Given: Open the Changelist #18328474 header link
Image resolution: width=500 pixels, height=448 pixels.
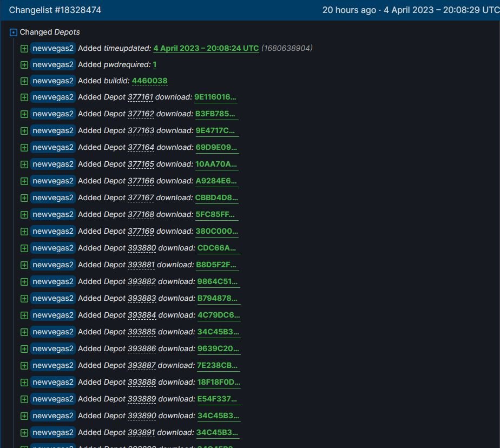Looking at the screenshot, I should (x=55, y=10).
